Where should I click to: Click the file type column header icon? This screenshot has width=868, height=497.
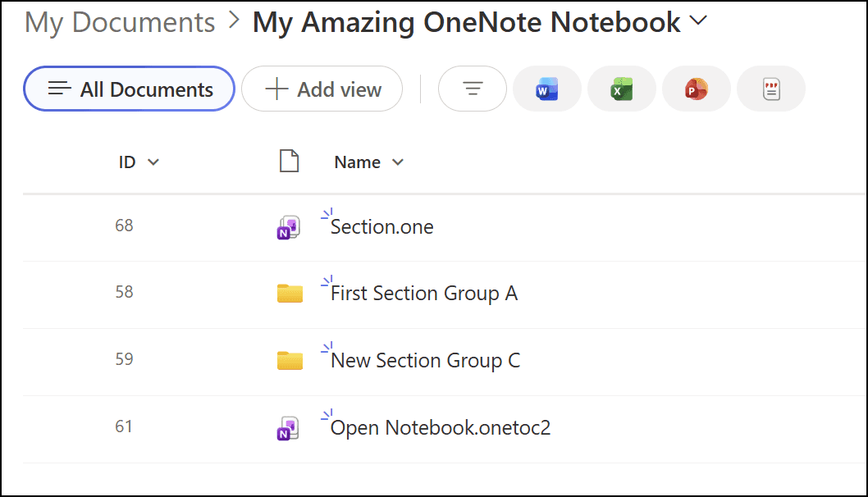click(x=289, y=162)
